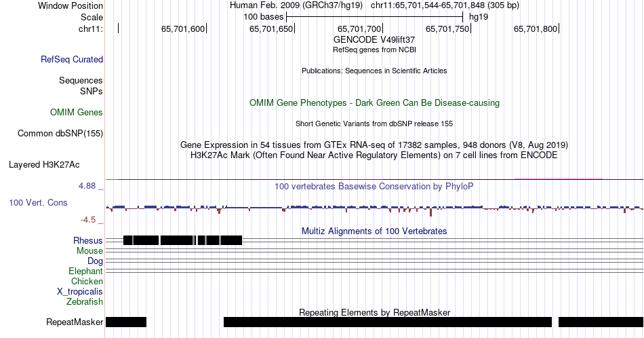Click Publications: Sequences in Scientific Articles title
The width and height of the screenshot is (644, 338).
[374, 71]
